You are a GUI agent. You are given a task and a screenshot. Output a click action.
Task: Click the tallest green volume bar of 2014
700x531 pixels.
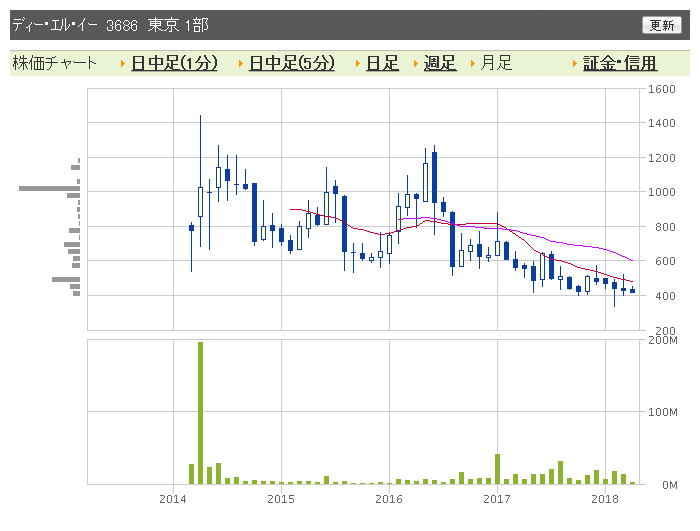pyautogui.click(x=200, y=413)
